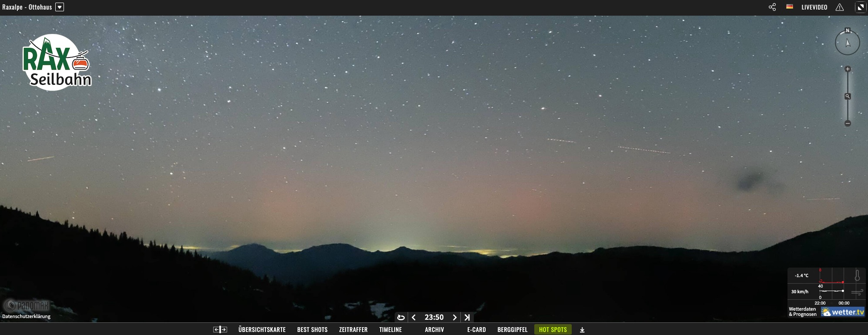Go to the previous image

click(x=414, y=318)
